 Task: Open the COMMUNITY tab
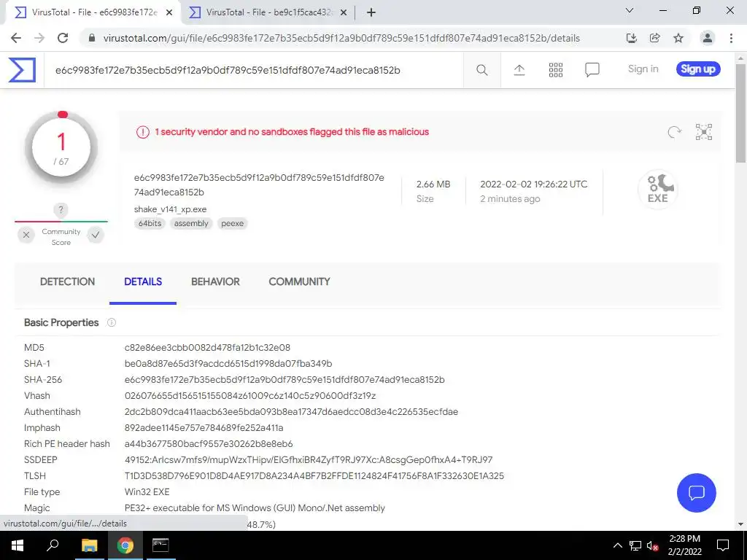299,281
